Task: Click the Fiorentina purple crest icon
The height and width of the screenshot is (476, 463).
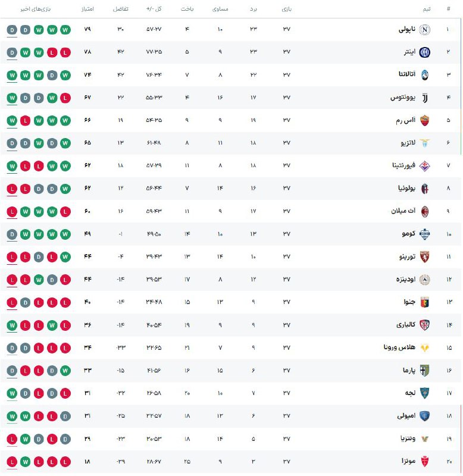Action: (x=425, y=165)
